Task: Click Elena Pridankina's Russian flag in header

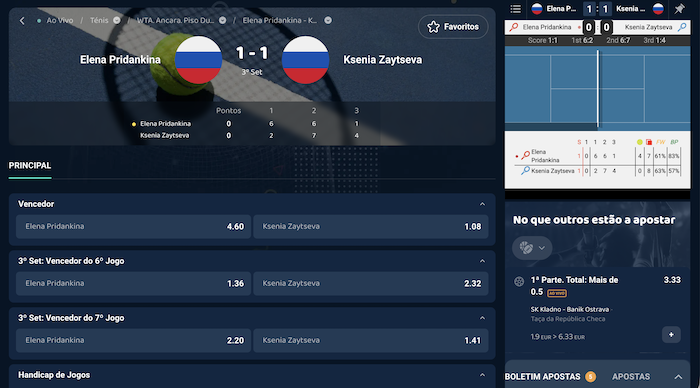Action: tap(198, 60)
